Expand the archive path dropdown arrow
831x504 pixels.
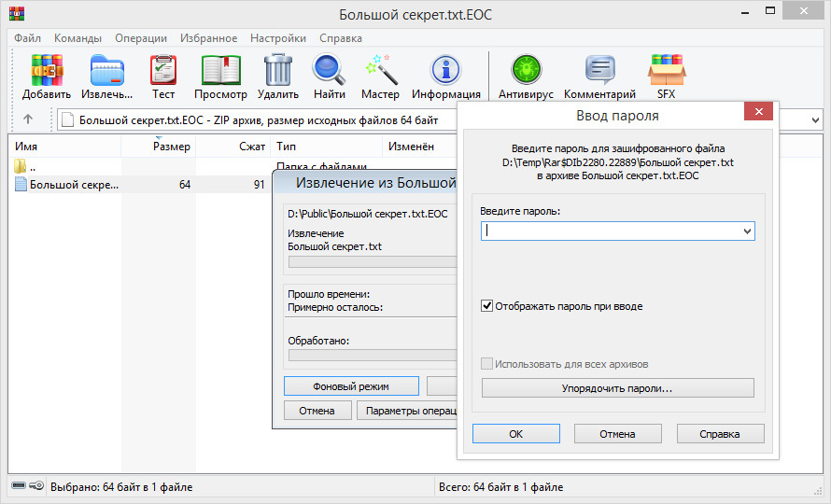pyautogui.click(x=815, y=119)
